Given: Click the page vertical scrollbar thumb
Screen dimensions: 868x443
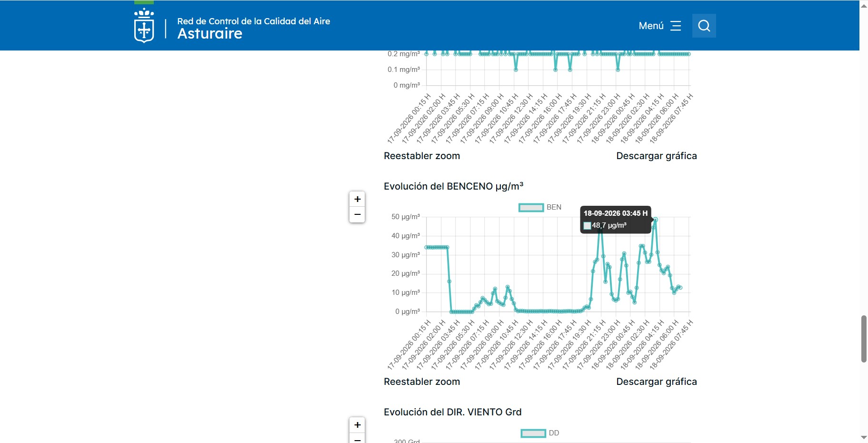Looking at the screenshot, I should (x=864, y=339).
